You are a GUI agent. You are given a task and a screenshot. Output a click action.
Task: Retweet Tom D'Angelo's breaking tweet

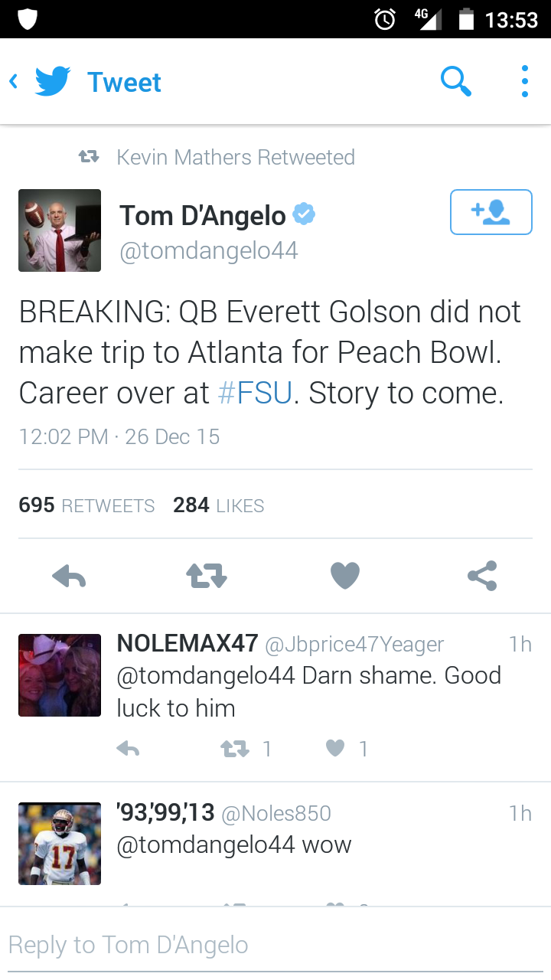click(x=207, y=576)
